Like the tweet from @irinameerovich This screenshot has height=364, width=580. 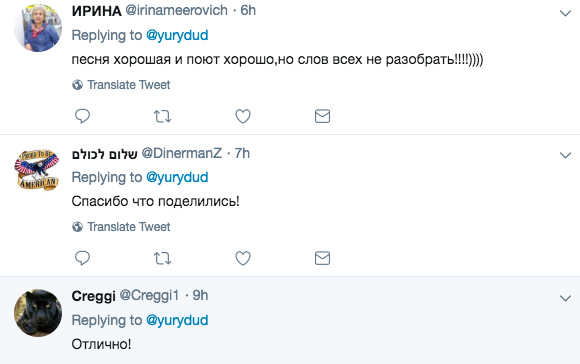click(x=243, y=117)
